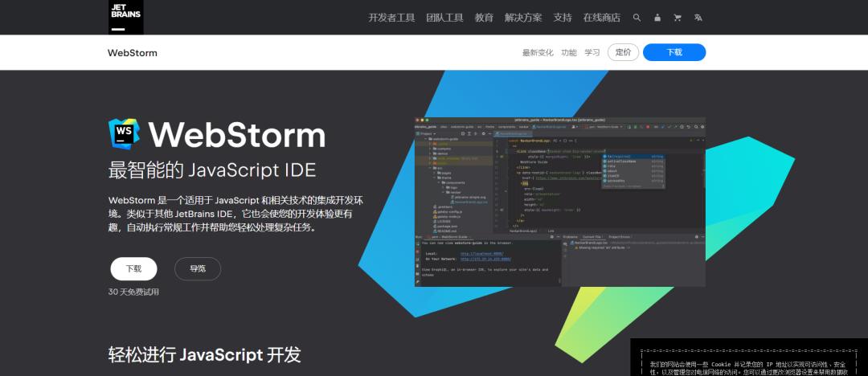Open the 团队工具 menu

click(444, 18)
